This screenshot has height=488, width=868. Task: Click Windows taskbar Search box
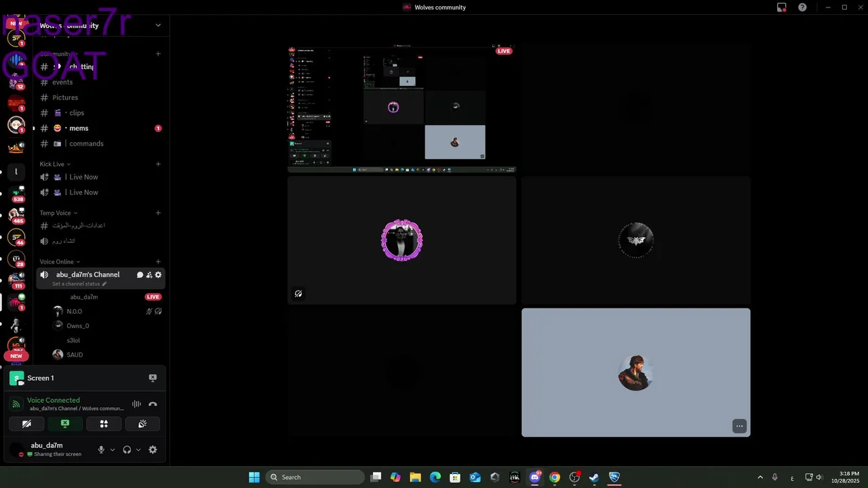point(315,477)
